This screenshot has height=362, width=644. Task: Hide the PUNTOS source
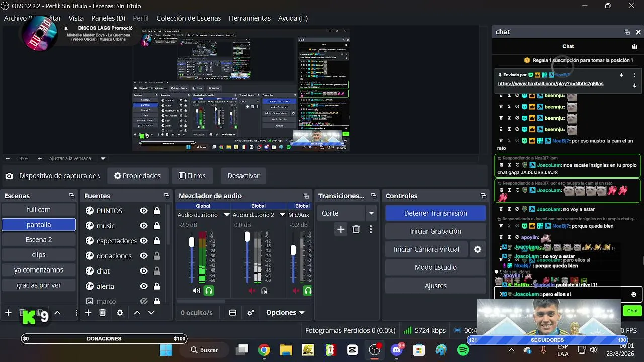click(x=144, y=211)
